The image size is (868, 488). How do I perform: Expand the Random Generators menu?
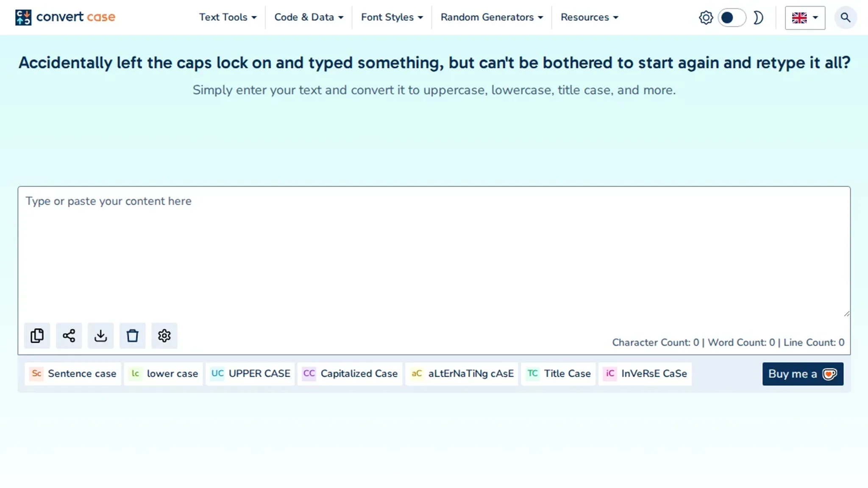click(492, 17)
